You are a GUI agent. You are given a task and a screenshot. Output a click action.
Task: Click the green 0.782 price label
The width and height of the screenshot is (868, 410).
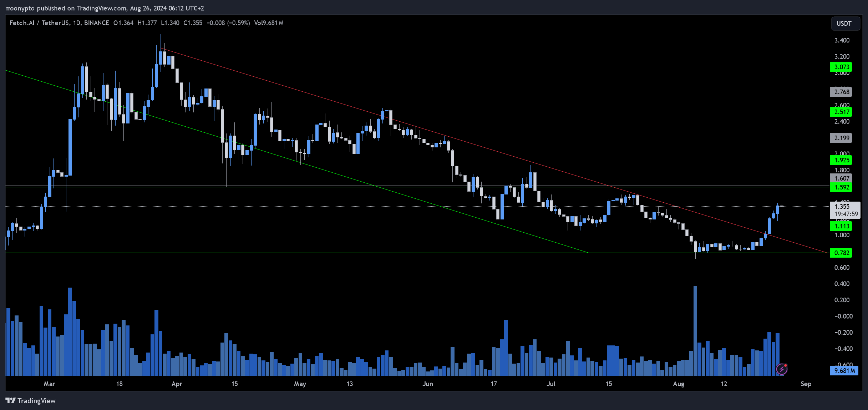point(841,253)
